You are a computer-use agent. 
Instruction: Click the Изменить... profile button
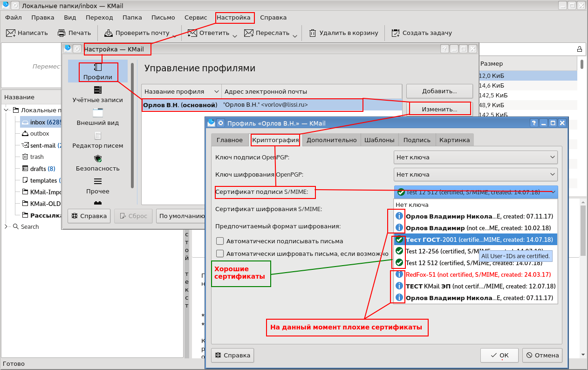(x=439, y=109)
